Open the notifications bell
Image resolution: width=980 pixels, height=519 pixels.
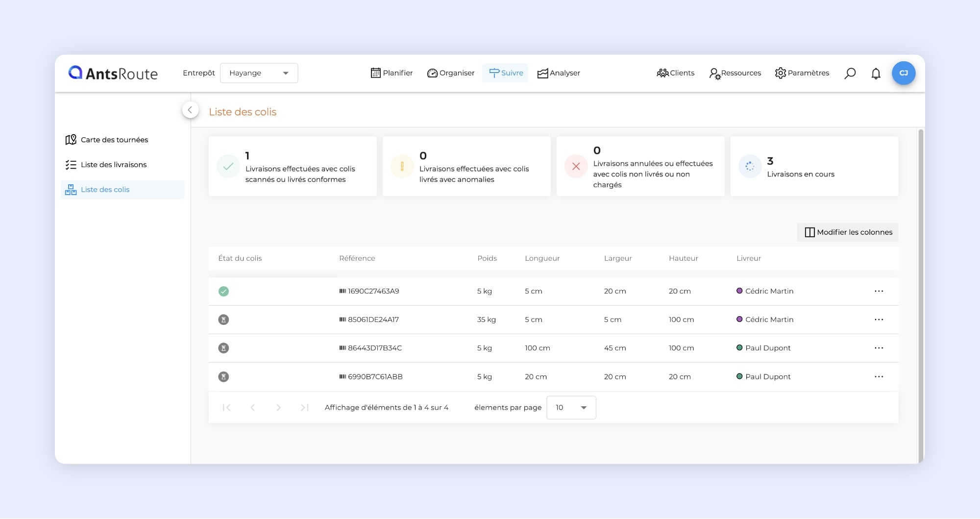coord(876,74)
